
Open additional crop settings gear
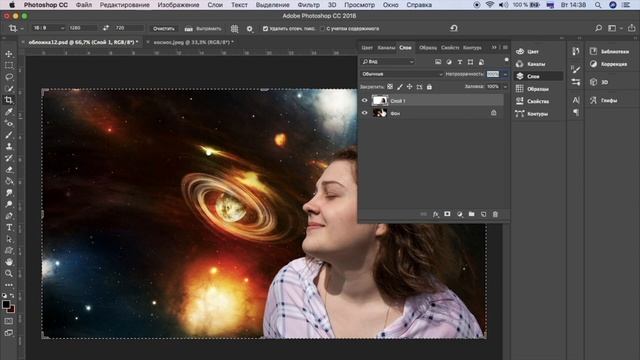coord(249,29)
